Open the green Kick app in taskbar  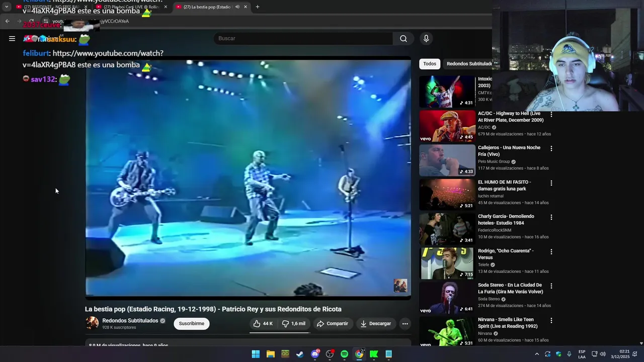[x=374, y=354]
